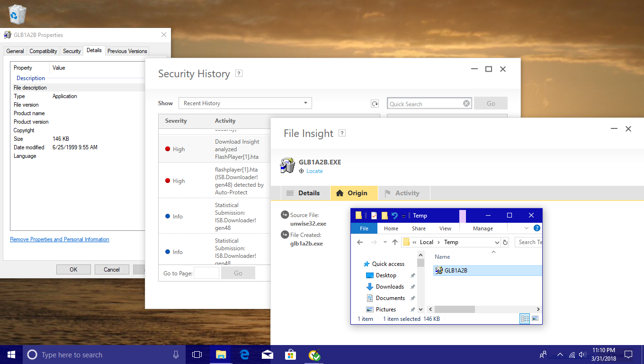
Task: Clear the Quick Search field
Action: [466, 103]
